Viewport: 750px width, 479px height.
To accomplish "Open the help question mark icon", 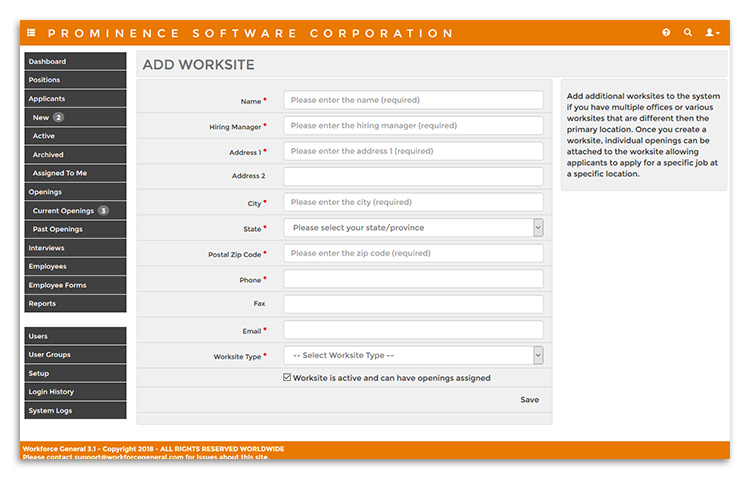I will (x=666, y=33).
